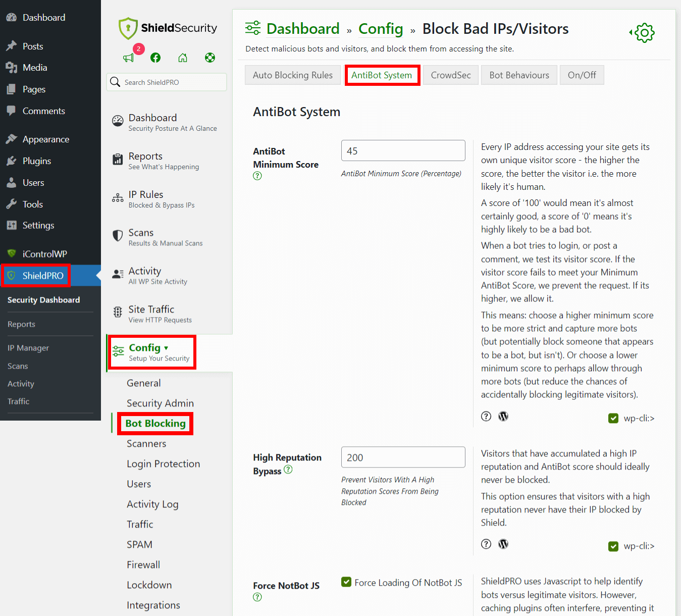Switch to the CrowdSec tab

pos(450,75)
